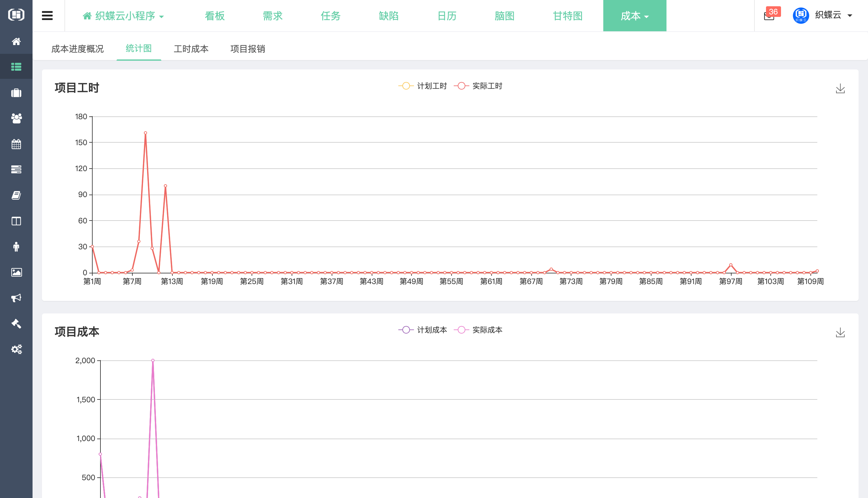The image size is (868, 498).
Task: Switch to the 项目报销 tab
Action: point(248,48)
